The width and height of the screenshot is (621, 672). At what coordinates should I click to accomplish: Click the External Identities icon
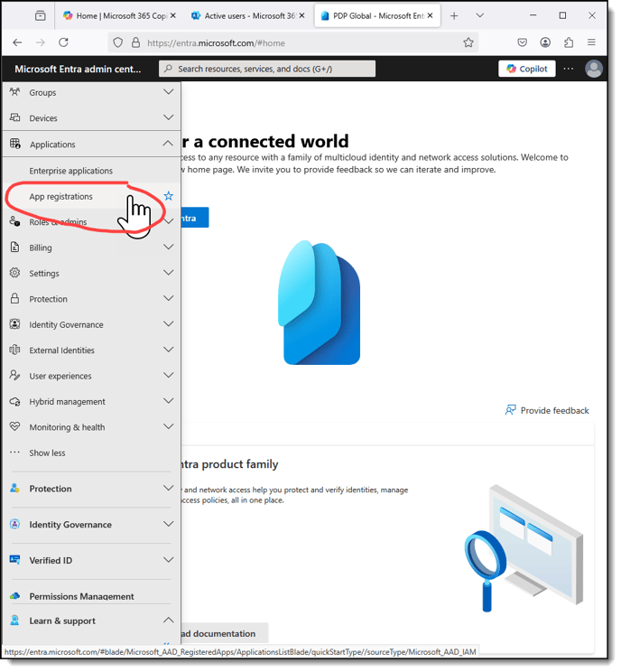(x=15, y=350)
